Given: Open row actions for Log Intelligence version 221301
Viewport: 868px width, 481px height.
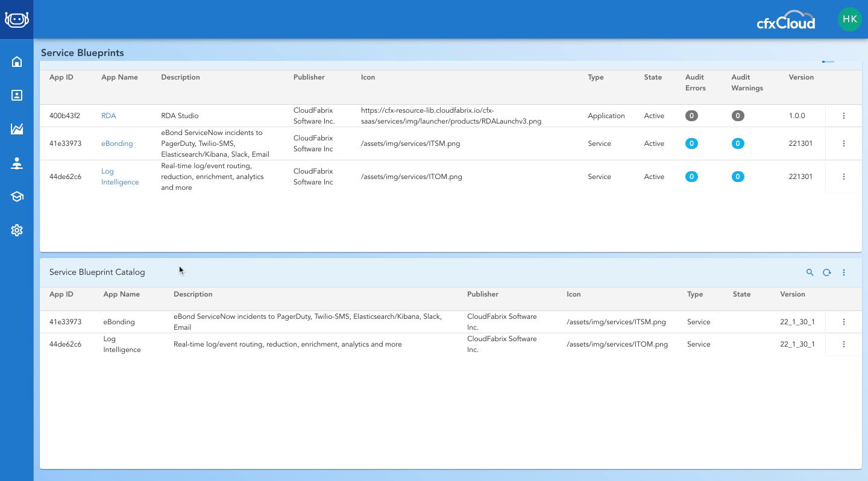Looking at the screenshot, I should pos(844,177).
